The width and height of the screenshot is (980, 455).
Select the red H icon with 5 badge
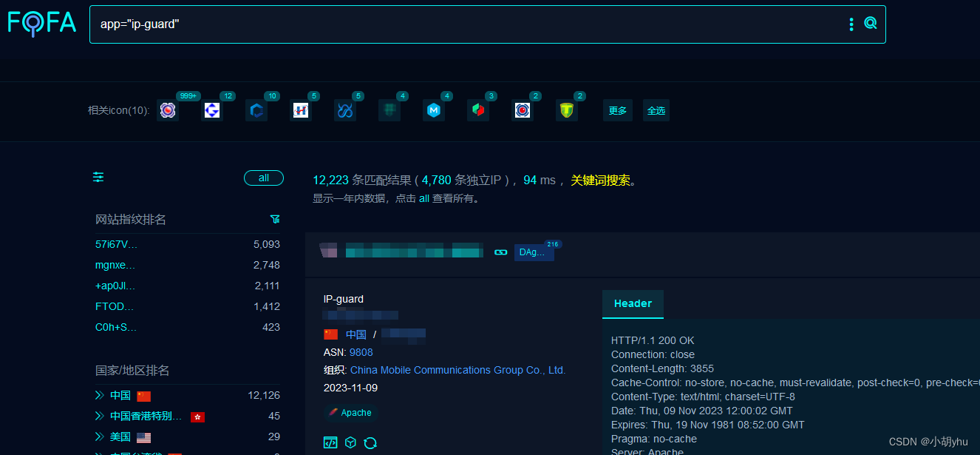(301, 110)
